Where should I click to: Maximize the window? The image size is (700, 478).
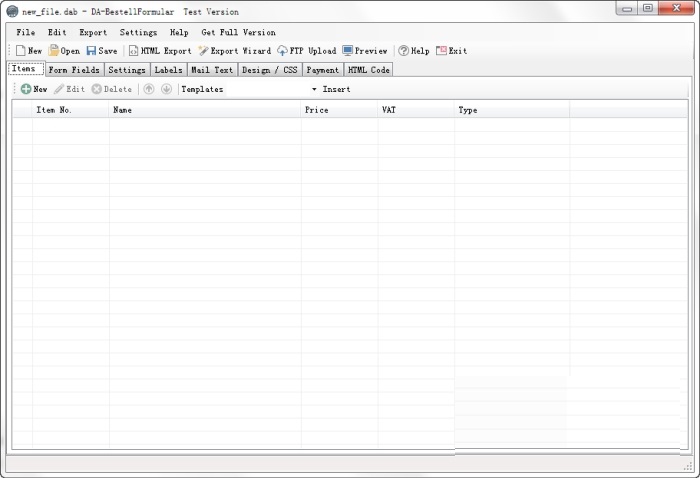[x=648, y=8]
